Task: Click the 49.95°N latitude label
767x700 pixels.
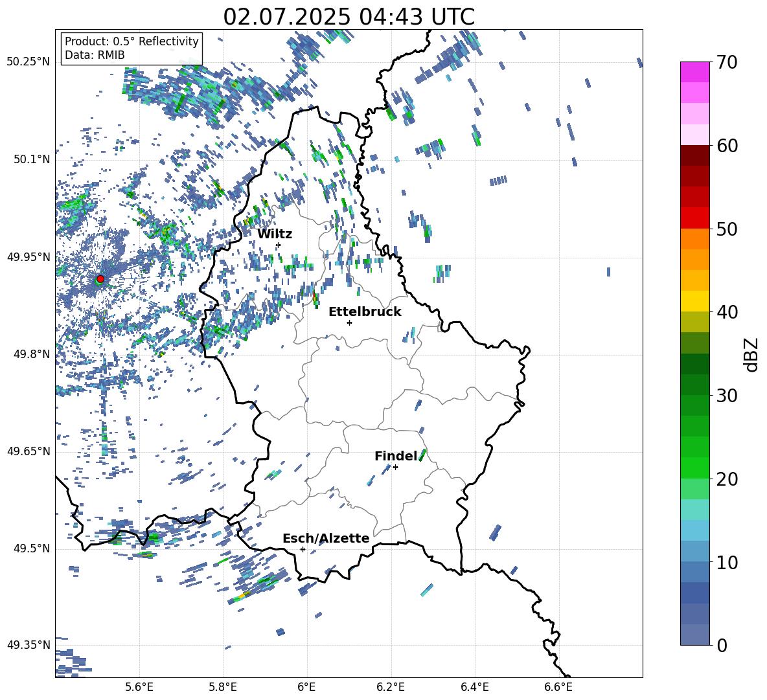Action: click(x=29, y=257)
